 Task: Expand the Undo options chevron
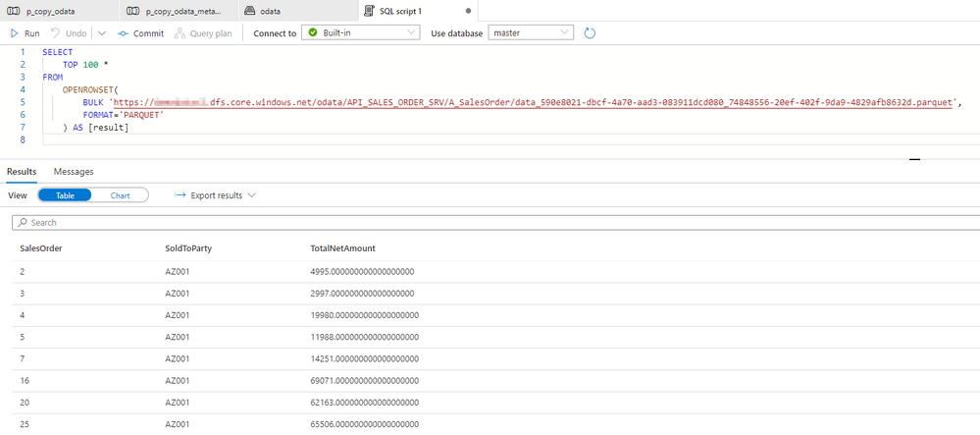102,33
